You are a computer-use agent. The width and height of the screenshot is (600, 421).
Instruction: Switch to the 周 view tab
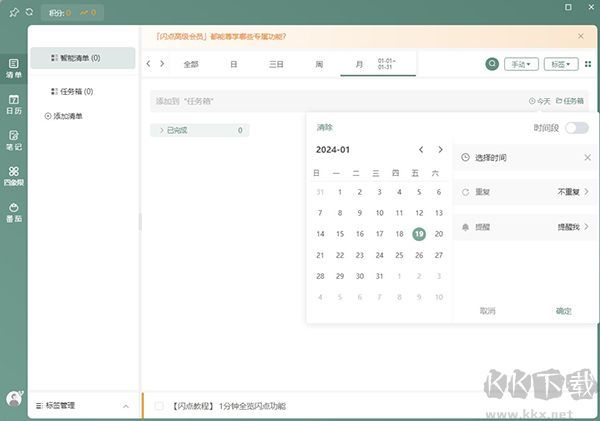click(x=319, y=64)
